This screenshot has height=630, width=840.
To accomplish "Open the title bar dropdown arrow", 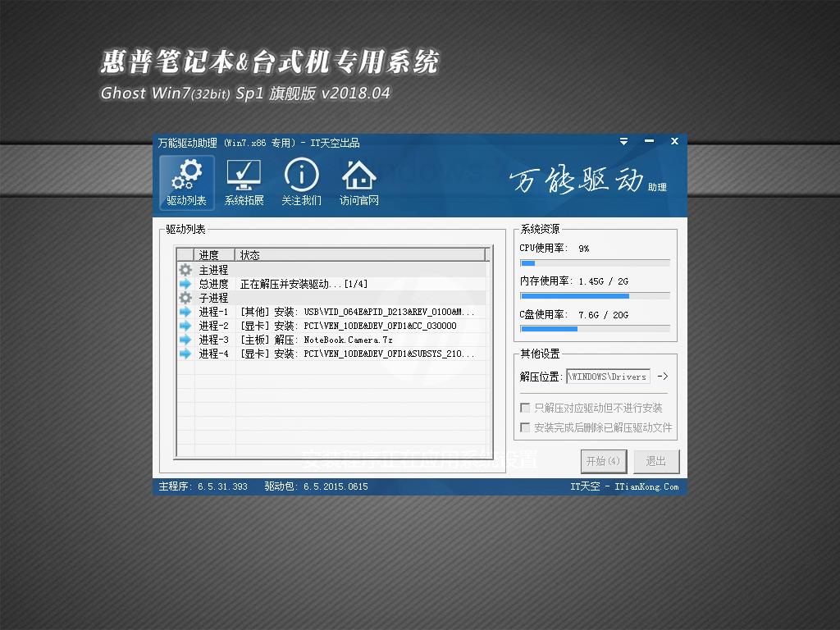I will (x=623, y=141).
